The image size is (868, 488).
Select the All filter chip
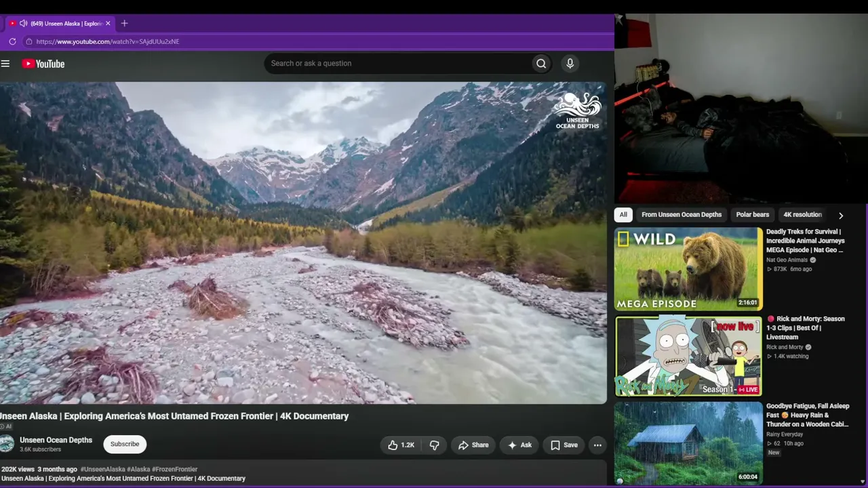(623, 215)
